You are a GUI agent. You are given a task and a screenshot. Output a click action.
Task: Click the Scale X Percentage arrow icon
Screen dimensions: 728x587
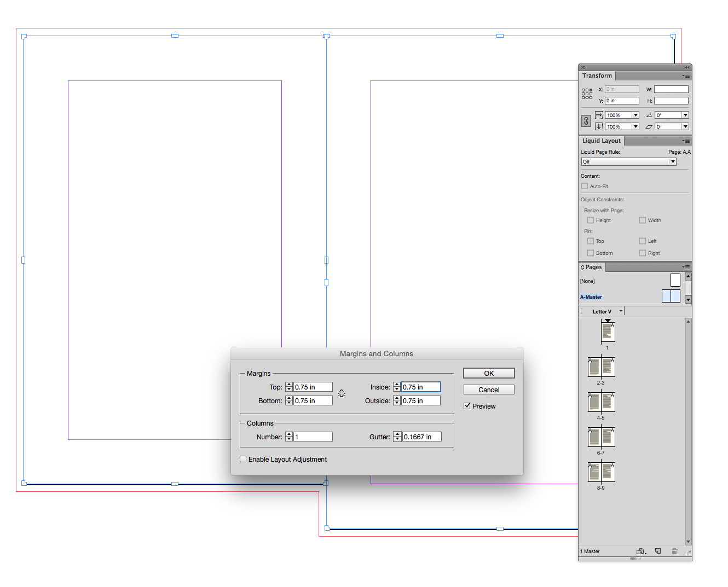(x=599, y=115)
